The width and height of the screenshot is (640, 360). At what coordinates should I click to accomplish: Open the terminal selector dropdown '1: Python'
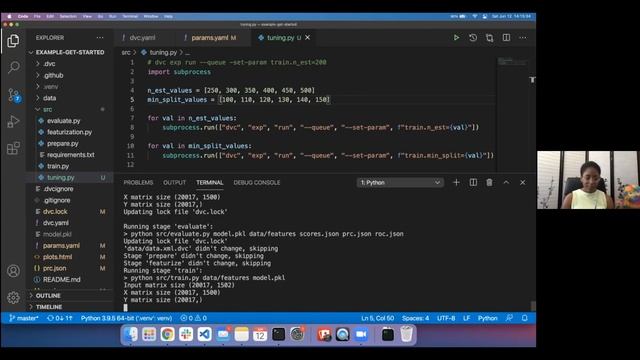[x=400, y=182]
